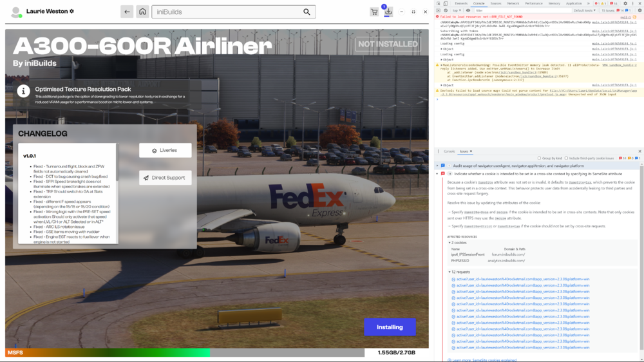Expand the MaxListenersExceededWarning message
This screenshot has height=362, width=644.
pos(442,65)
